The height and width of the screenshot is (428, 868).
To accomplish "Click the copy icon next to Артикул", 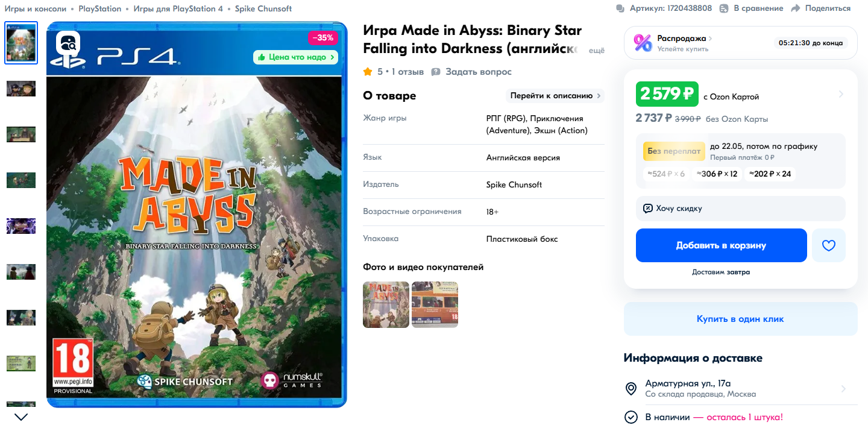I will [620, 8].
